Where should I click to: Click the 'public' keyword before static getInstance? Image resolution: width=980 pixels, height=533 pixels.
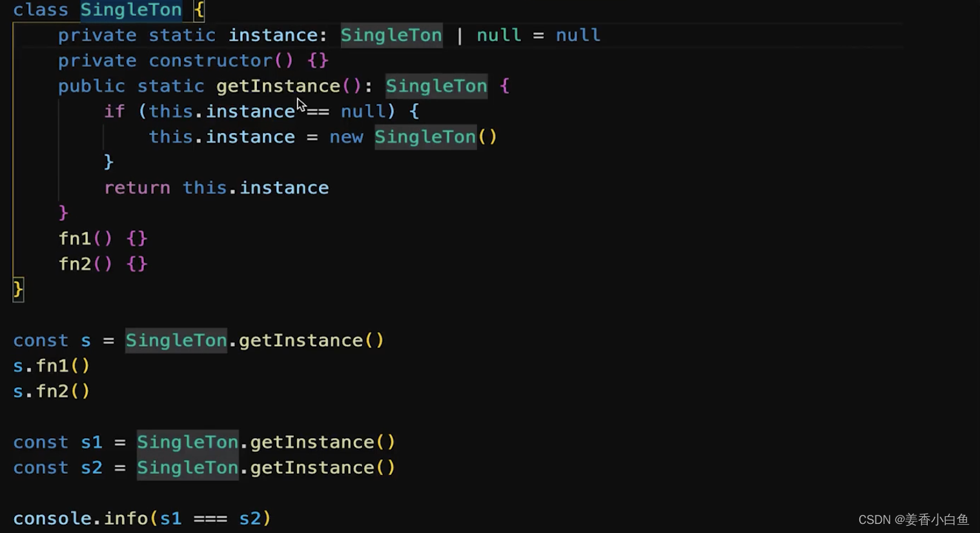[92, 86]
